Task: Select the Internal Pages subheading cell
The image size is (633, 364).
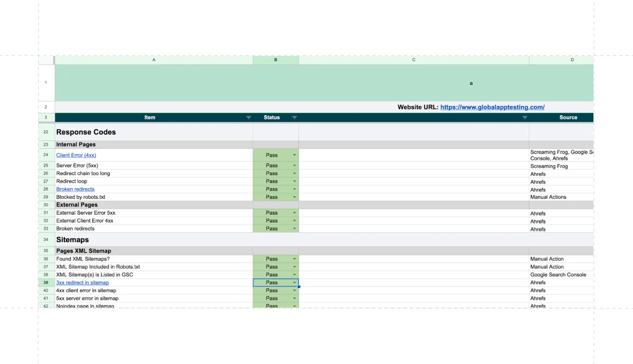Action: (x=154, y=145)
